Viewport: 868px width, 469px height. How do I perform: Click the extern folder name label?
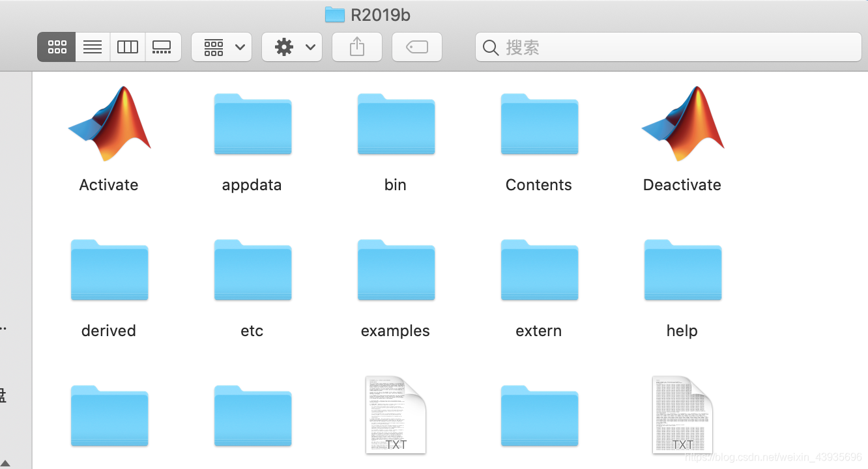[539, 331]
